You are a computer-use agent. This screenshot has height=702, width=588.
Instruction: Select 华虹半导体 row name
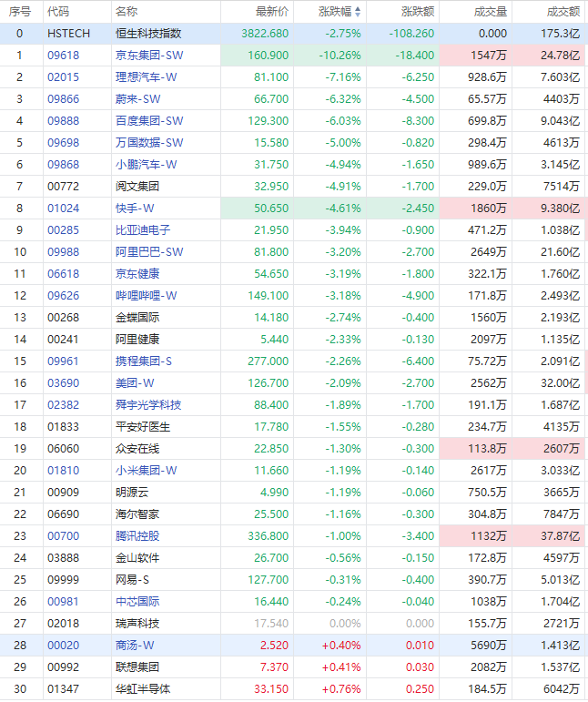[143, 689]
